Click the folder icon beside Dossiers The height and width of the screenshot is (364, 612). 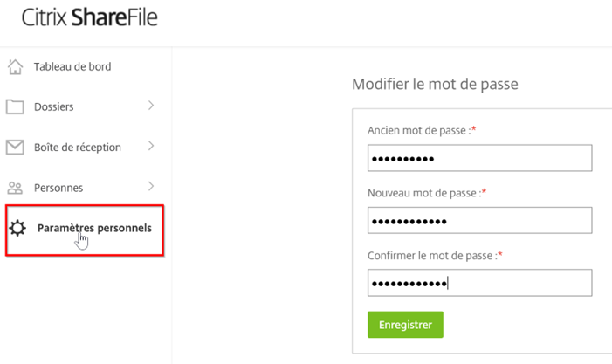click(15, 106)
